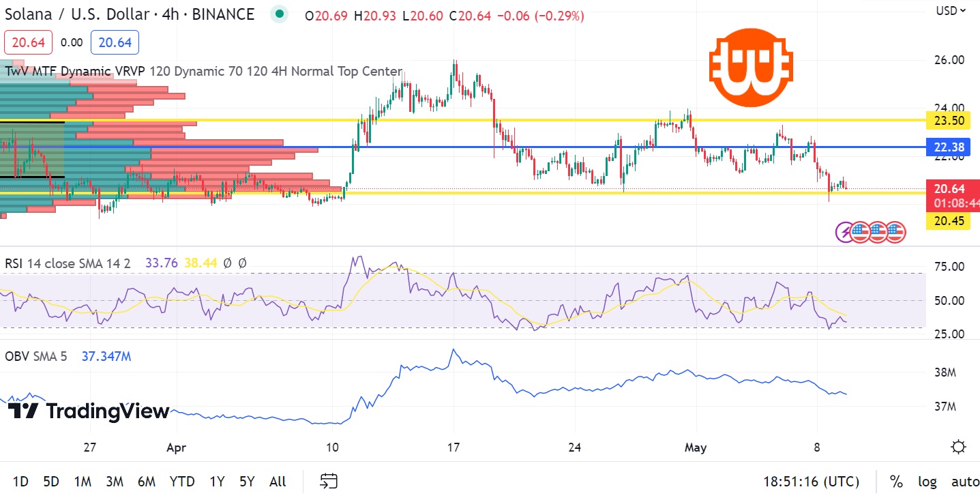Click the May date axis label
This screenshot has height=498, width=980.
(x=696, y=448)
